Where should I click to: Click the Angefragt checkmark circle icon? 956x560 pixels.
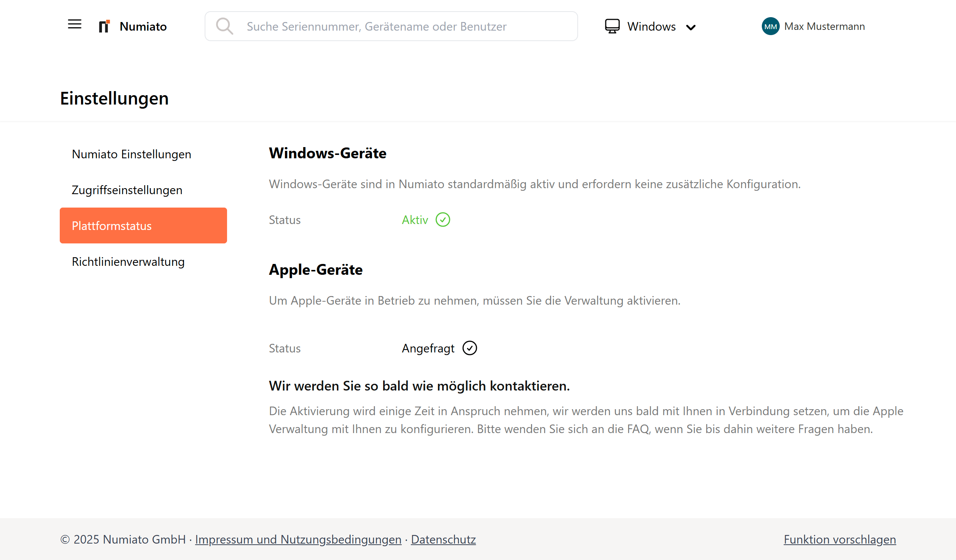tap(470, 348)
